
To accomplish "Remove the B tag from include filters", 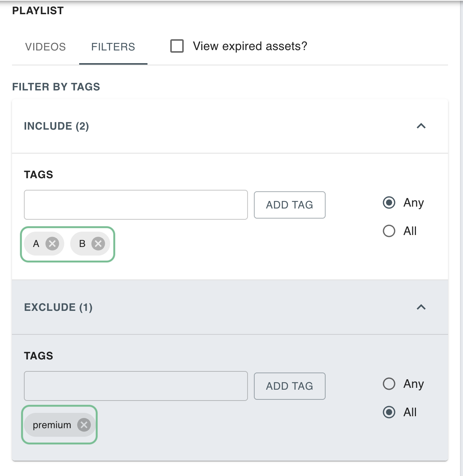I will tap(98, 244).
